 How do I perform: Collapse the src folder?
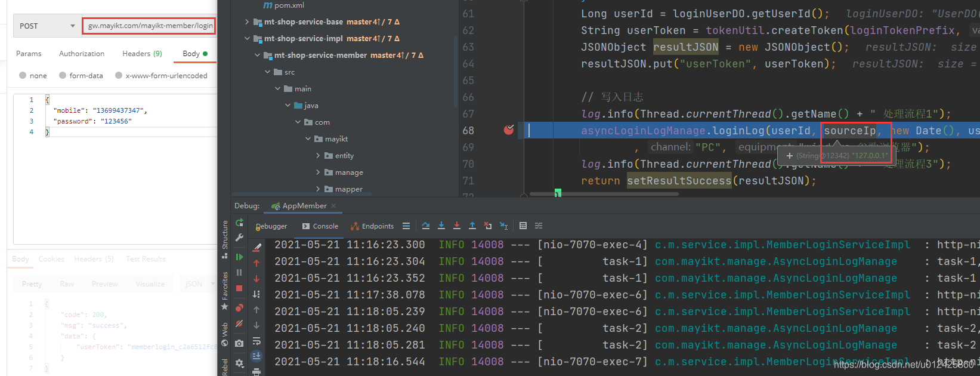coord(268,72)
